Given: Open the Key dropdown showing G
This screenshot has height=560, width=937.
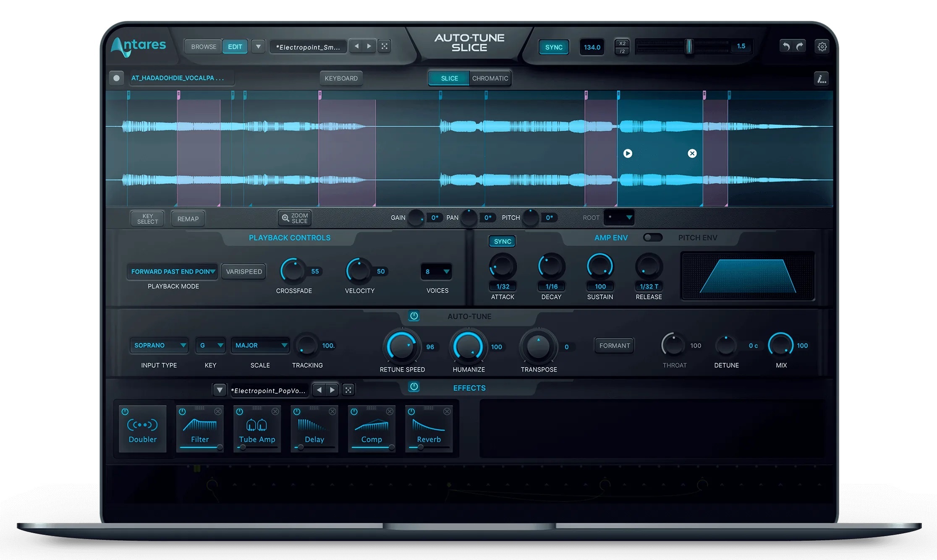Looking at the screenshot, I should pos(210,345).
